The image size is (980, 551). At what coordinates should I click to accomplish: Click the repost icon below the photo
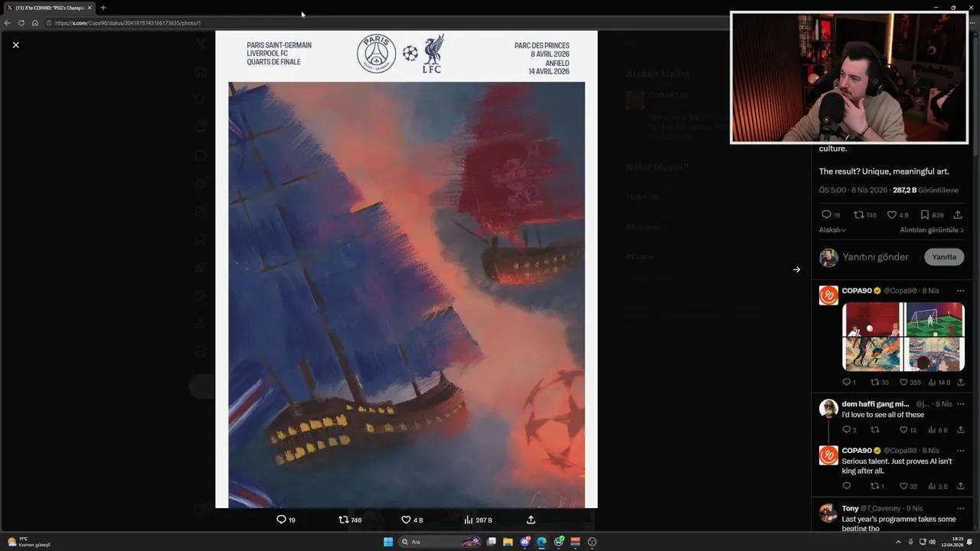(x=344, y=520)
